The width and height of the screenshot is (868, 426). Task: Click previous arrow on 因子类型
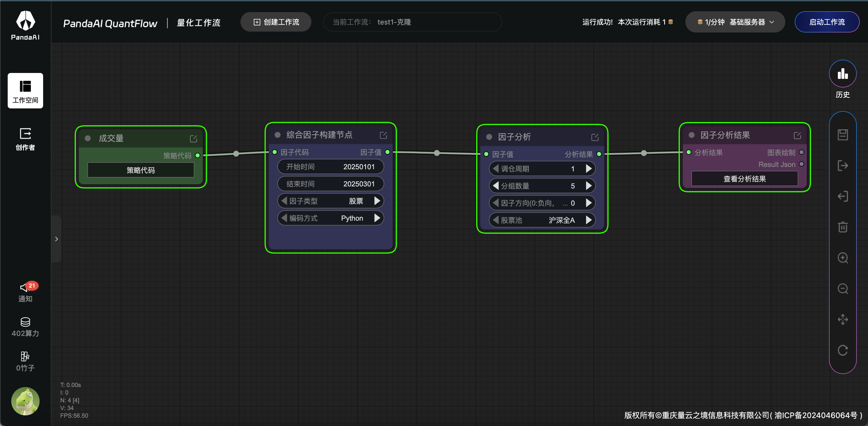pos(284,201)
